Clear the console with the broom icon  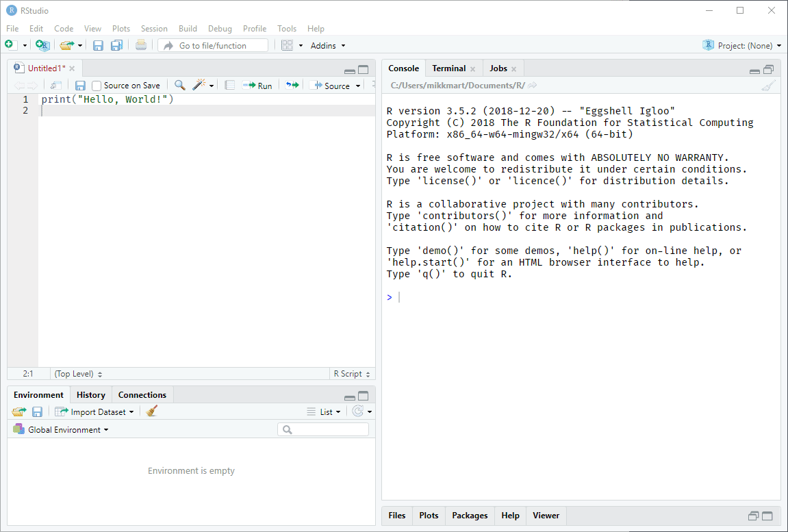pyautogui.click(x=768, y=85)
